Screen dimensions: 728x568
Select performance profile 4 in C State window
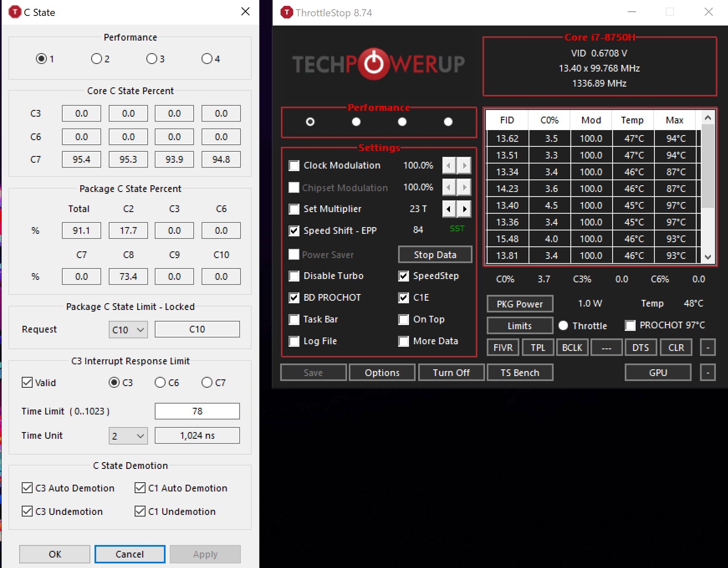207,59
